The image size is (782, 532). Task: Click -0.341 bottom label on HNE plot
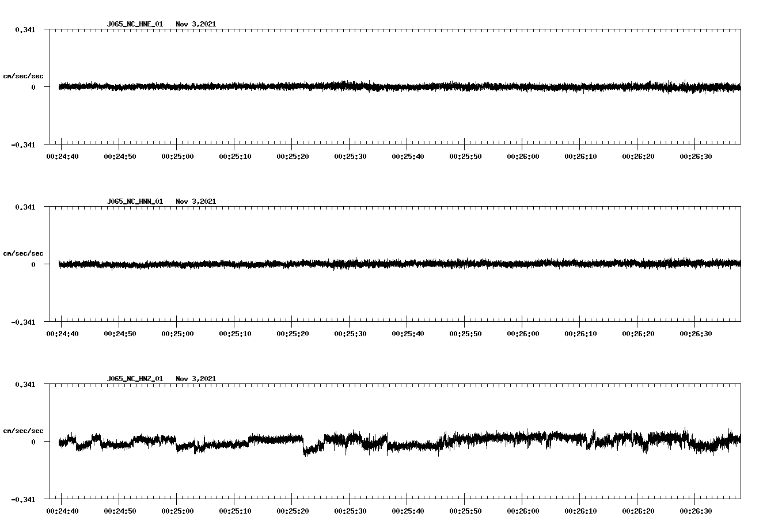click(23, 145)
